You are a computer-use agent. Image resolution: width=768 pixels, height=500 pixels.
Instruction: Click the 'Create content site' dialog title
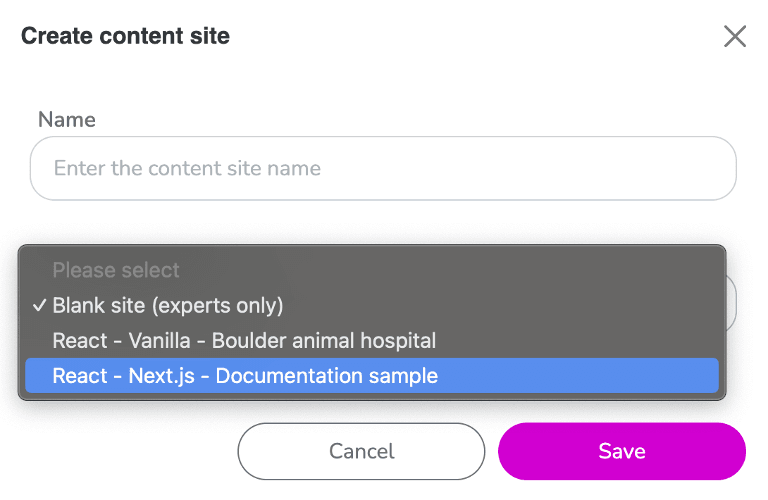(125, 37)
